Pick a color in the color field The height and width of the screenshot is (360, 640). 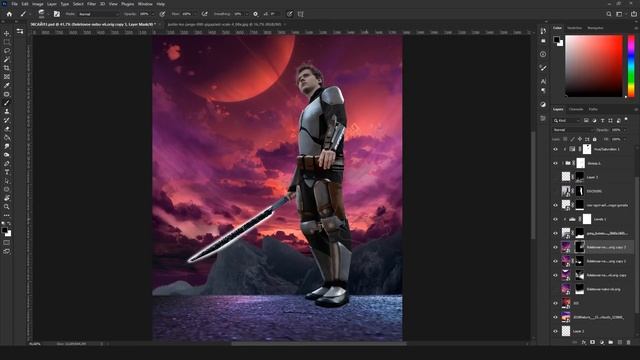click(594, 66)
